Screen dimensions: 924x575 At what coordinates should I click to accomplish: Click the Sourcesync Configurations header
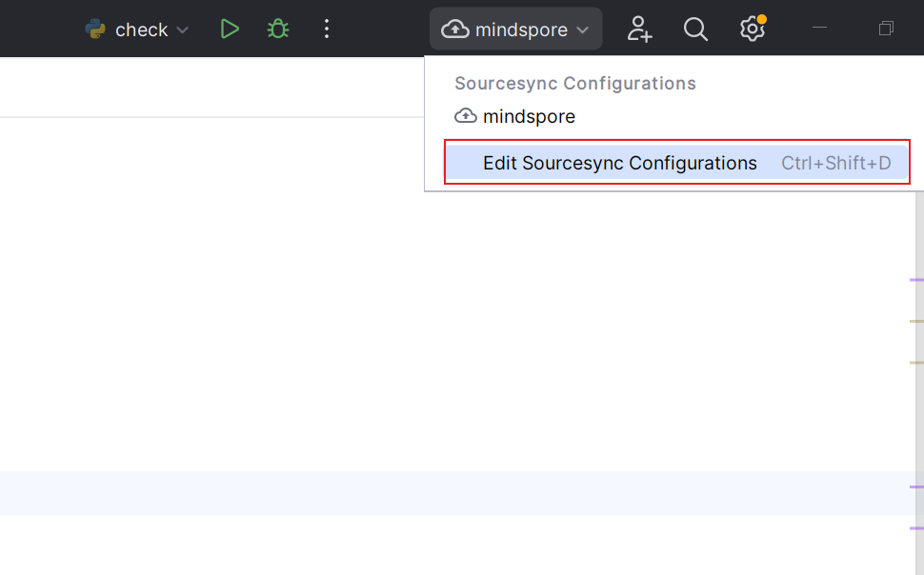coord(575,83)
